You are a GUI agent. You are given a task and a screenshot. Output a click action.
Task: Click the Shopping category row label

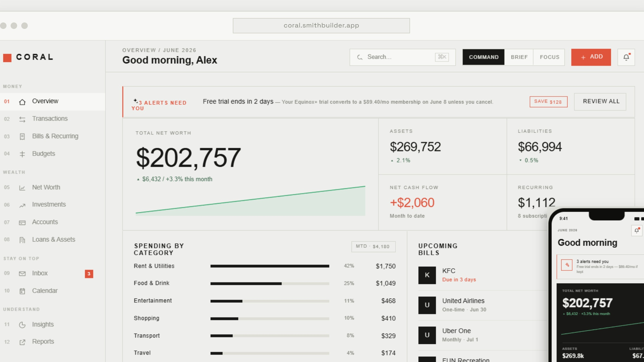point(147,318)
